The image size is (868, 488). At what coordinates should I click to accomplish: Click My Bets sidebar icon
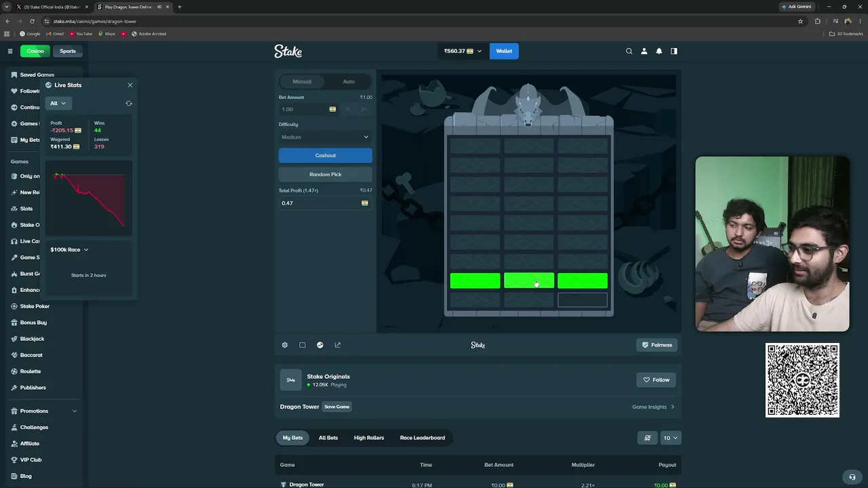pos(14,140)
